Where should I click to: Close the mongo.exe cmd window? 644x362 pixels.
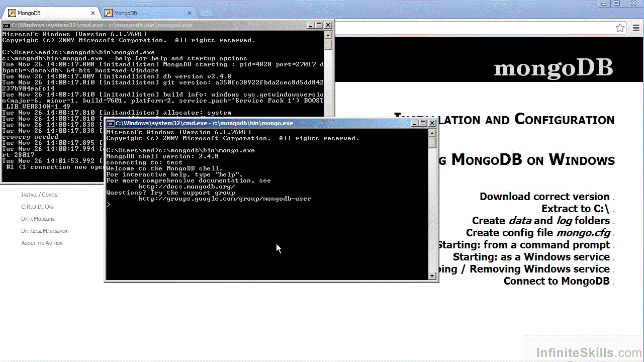point(432,123)
